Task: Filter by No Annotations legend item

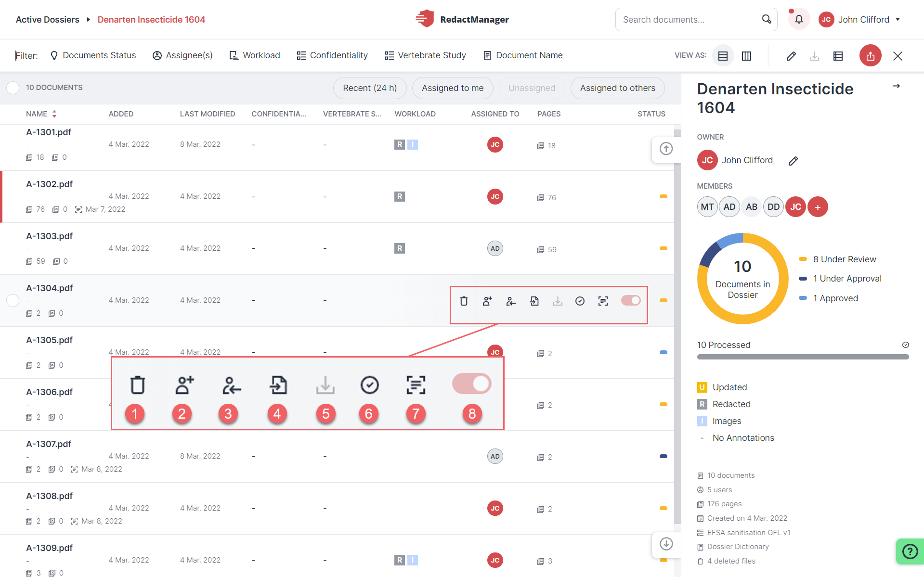Action: click(x=737, y=438)
